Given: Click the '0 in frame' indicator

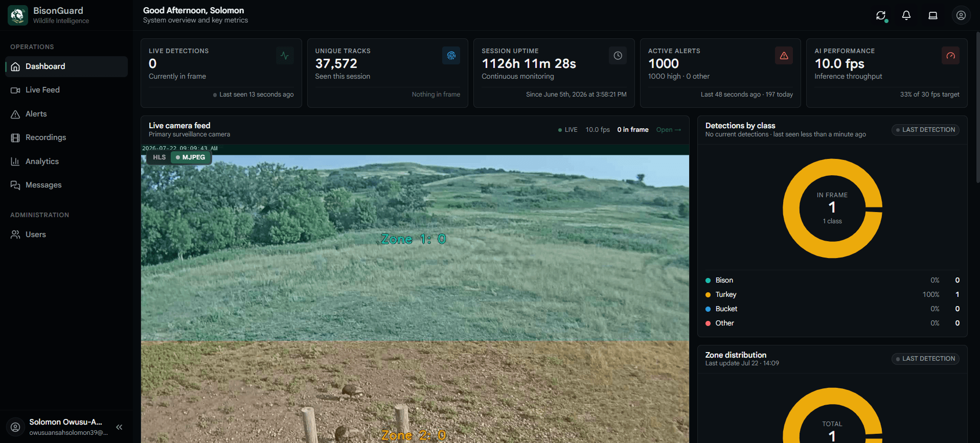Looking at the screenshot, I should point(633,130).
